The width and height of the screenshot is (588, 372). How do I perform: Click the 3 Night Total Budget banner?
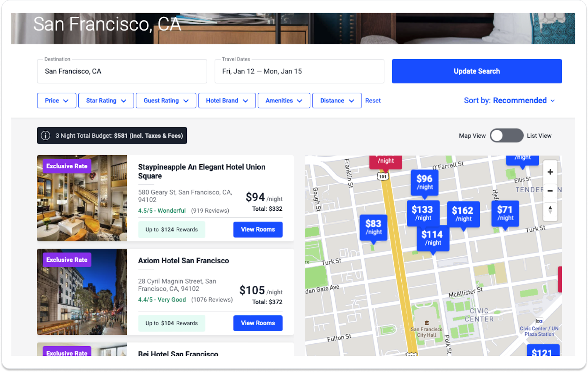click(112, 136)
